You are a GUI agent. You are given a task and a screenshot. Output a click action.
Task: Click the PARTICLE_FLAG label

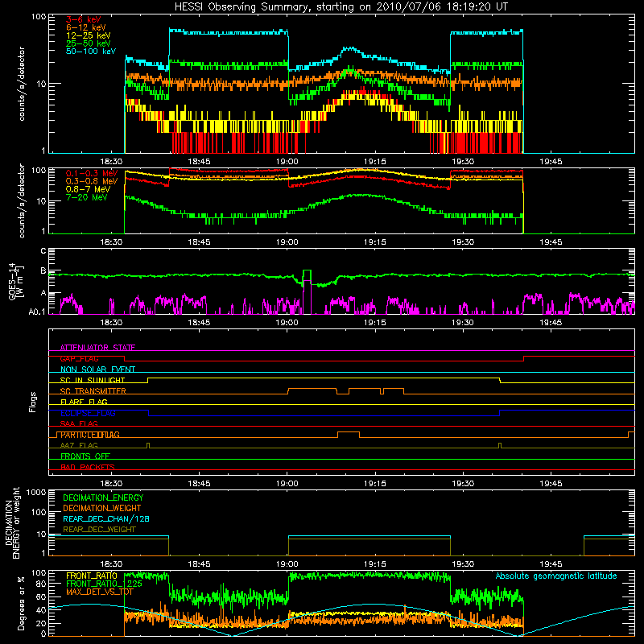tap(90, 435)
